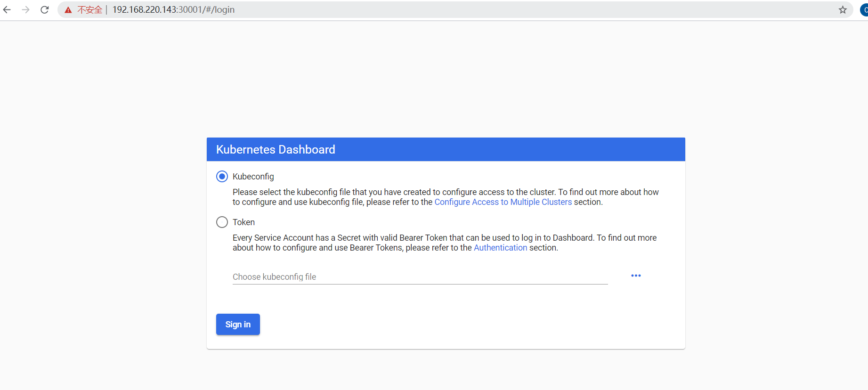The image size is (868, 390).
Task: Select the Token radio button
Action: [x=222, y=222]
